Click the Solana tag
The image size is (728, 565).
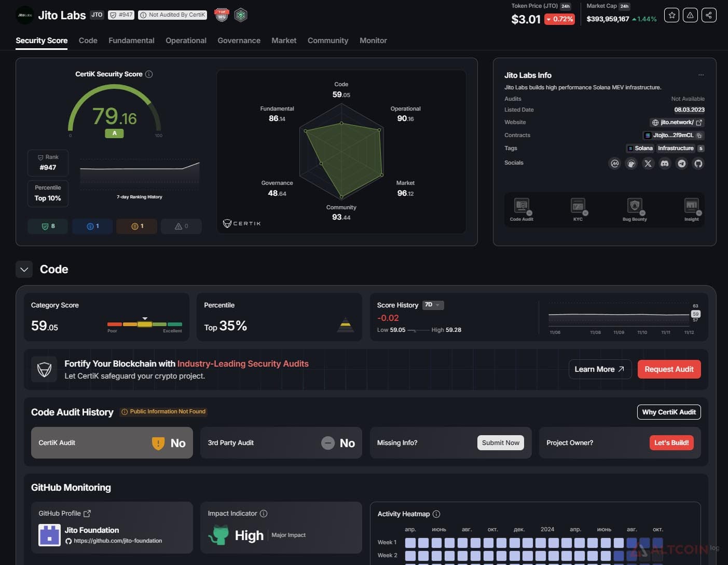(640, 149)
